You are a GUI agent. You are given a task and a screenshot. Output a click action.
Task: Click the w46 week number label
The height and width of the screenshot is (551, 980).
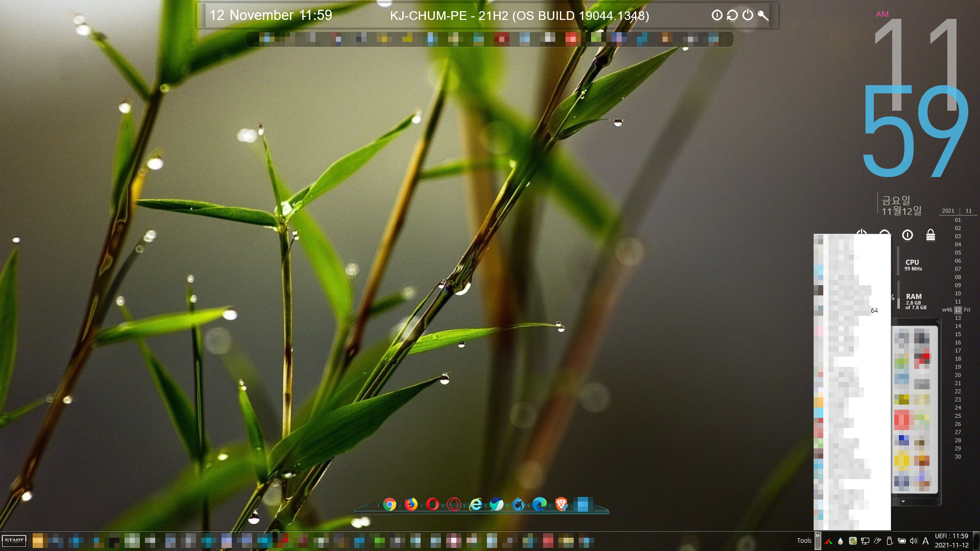(x=947, y=310)
